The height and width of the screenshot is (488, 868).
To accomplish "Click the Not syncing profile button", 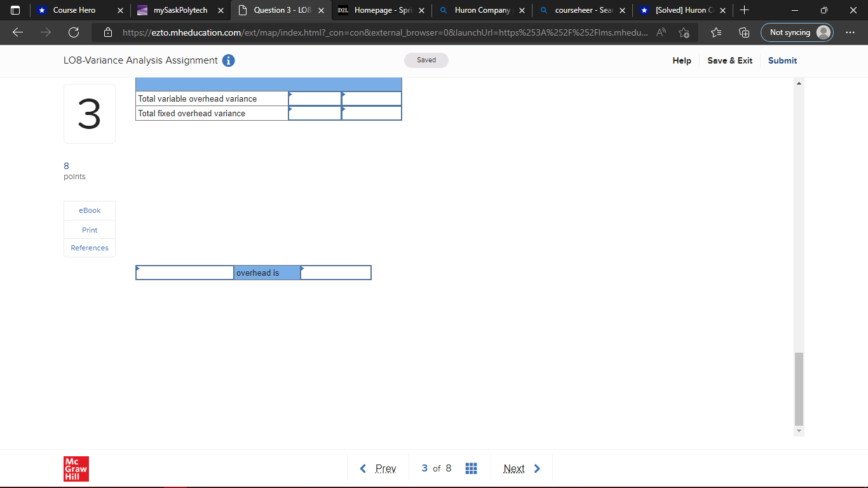I will tap(797, 32).
